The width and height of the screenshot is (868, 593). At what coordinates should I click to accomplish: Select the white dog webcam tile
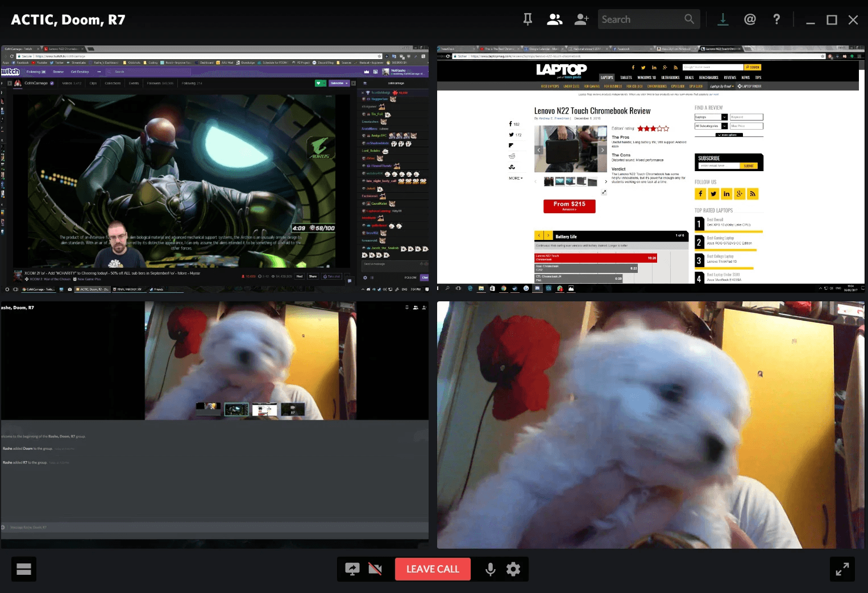pyautogui.click(x=651, y=425)
